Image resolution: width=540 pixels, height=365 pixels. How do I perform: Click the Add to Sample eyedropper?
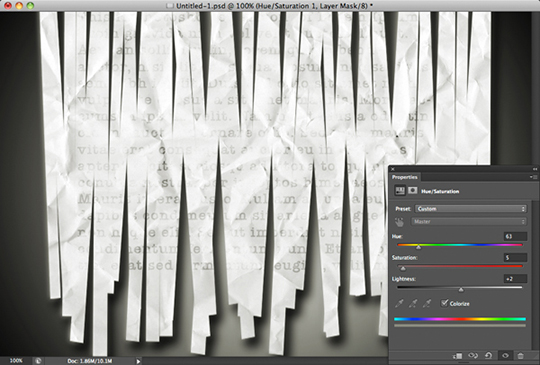point(413,303)
